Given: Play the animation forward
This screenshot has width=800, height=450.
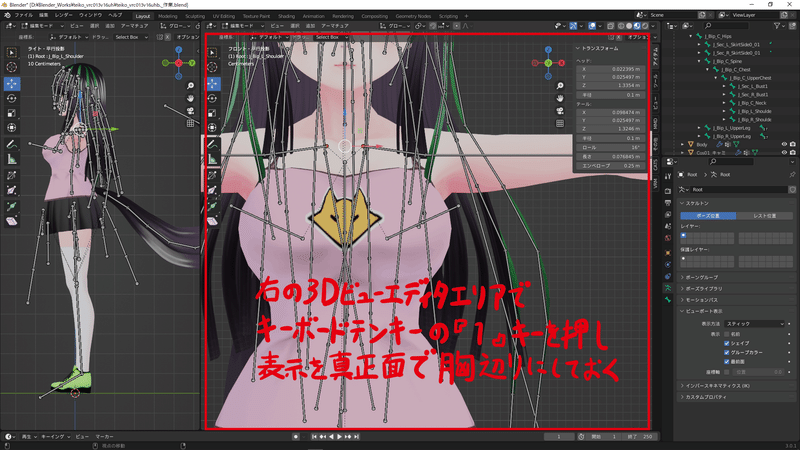Looking at the screenshot, I should click(x=339, y=437).
